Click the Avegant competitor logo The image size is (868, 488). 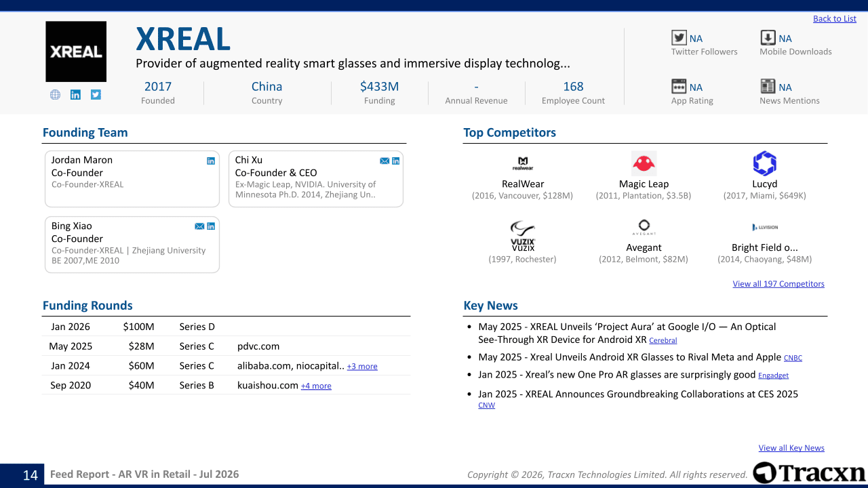(644, 227)
